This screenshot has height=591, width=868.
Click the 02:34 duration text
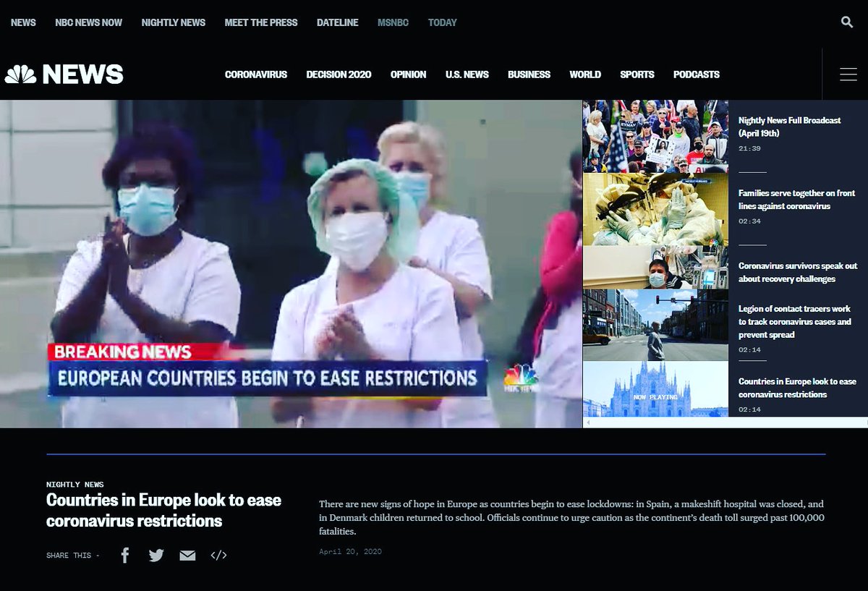[x=749, y=221]
